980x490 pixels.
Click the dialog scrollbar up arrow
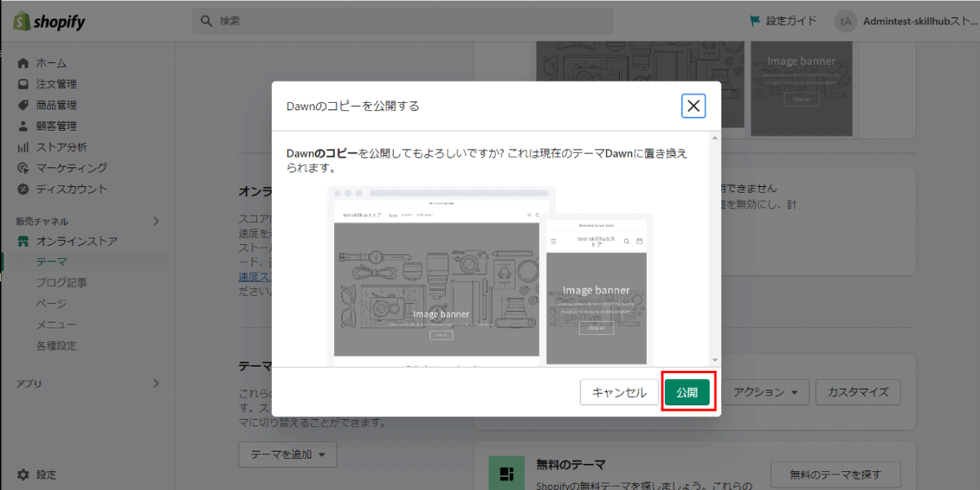click(x=715, y=137)
